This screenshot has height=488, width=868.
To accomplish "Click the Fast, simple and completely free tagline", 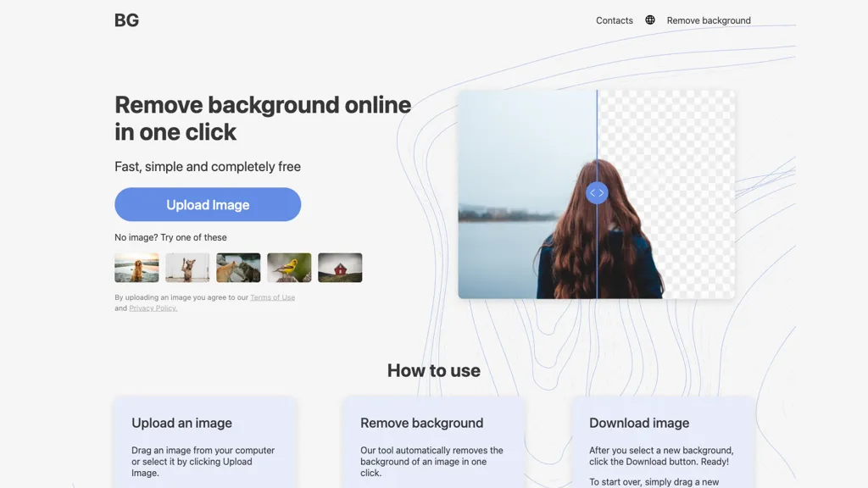I will click(x=208, y=166).
